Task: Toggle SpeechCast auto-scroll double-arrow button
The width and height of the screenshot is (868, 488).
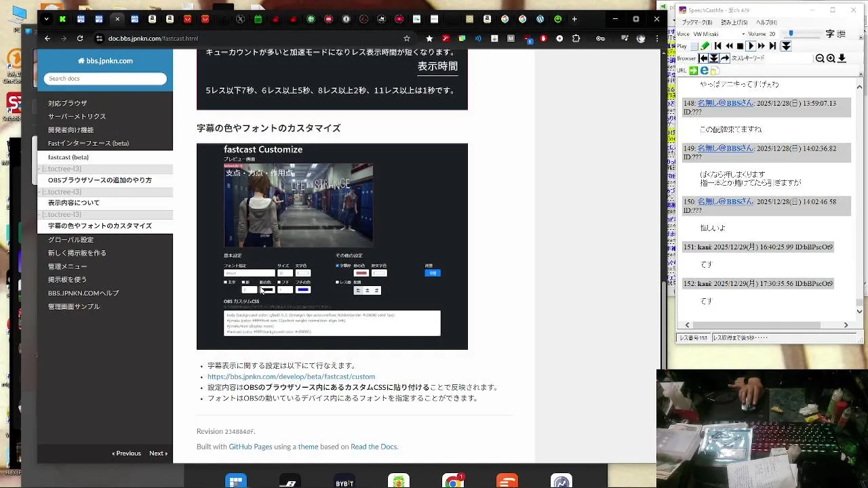Action: [786, 46]
